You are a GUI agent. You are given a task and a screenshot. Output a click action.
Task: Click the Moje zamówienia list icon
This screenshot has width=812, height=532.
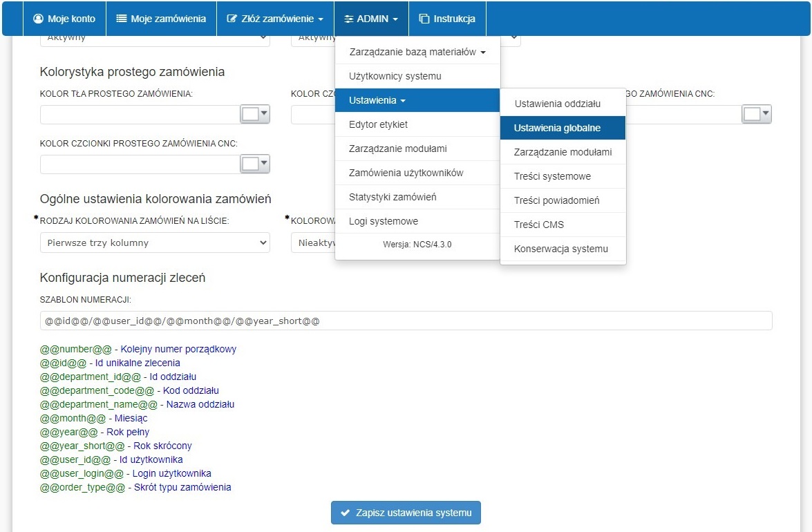click(122, 19)
